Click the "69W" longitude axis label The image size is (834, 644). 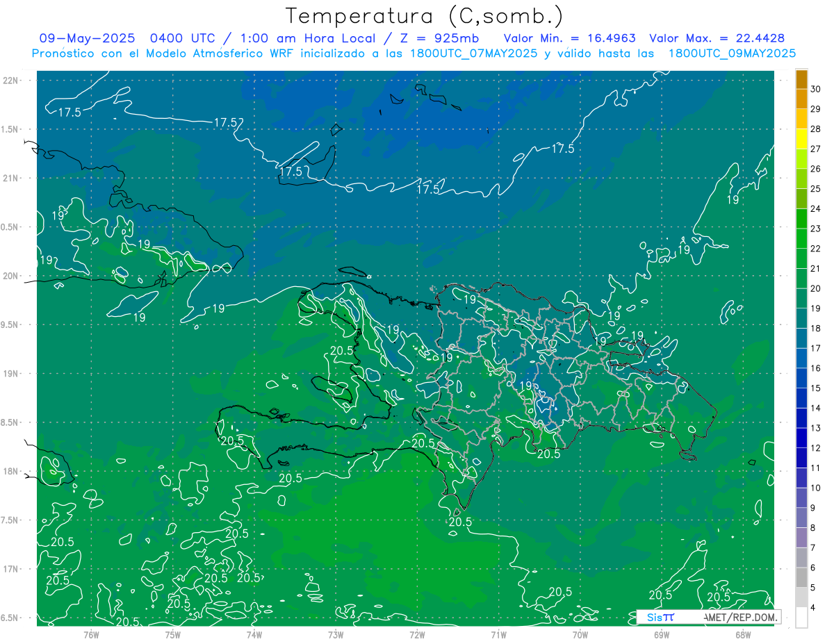(x=661, y=635)
